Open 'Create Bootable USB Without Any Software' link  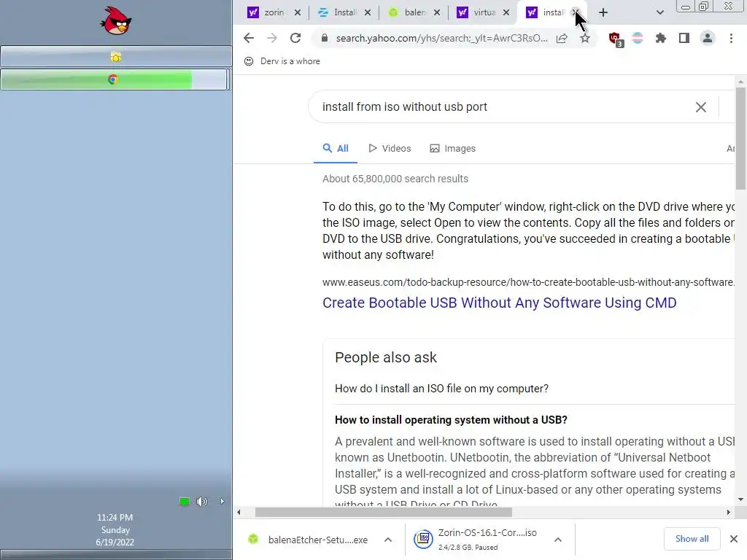point(499,303)
